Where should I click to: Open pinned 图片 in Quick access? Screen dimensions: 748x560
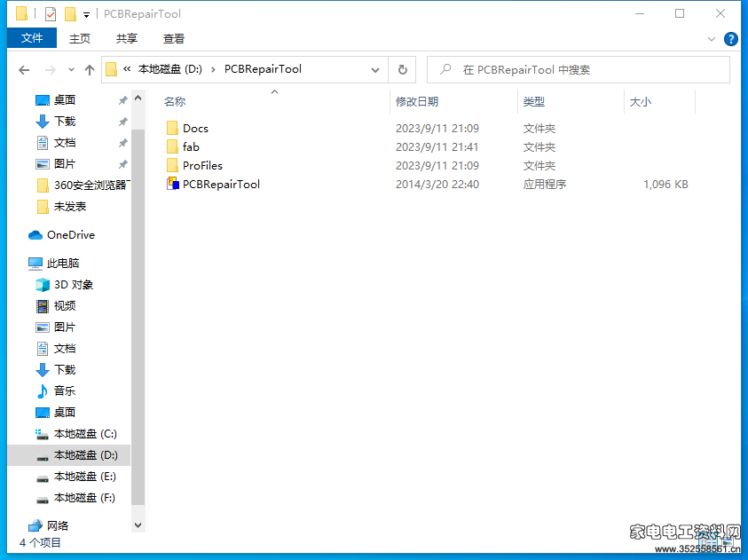65,163
